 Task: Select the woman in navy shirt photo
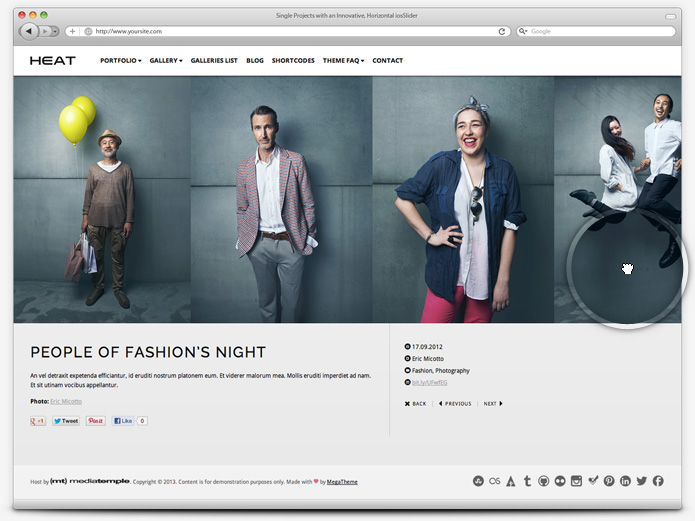tap(463, 200)
